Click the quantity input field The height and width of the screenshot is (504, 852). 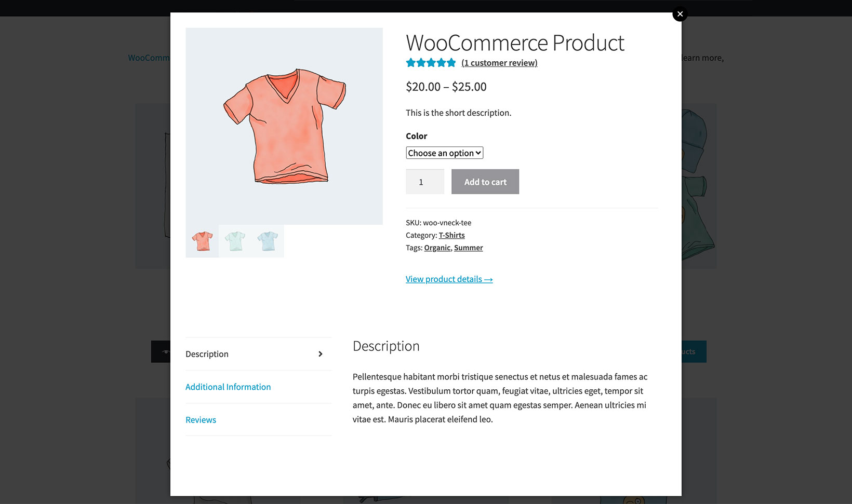(x=424, y=182)
